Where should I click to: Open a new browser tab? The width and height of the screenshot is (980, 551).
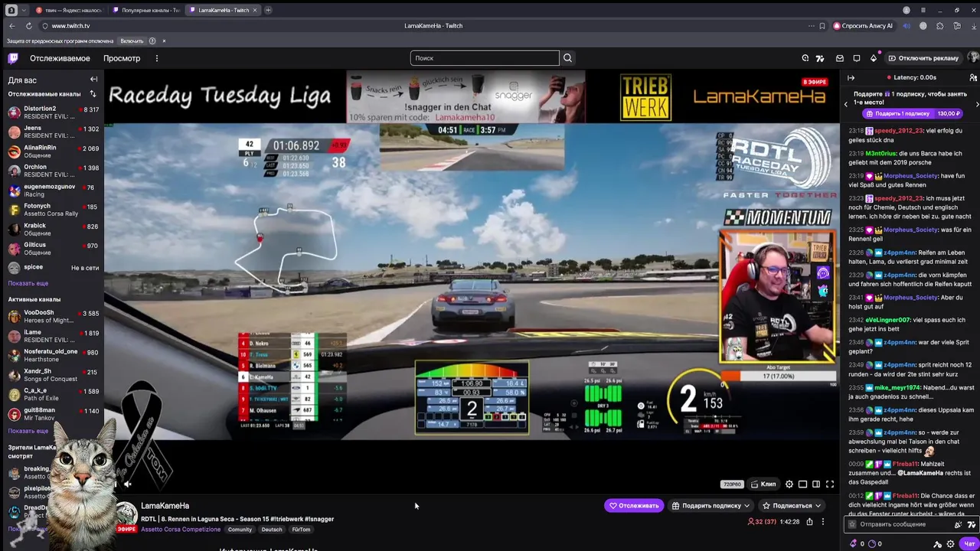click(x=268, y=10)
